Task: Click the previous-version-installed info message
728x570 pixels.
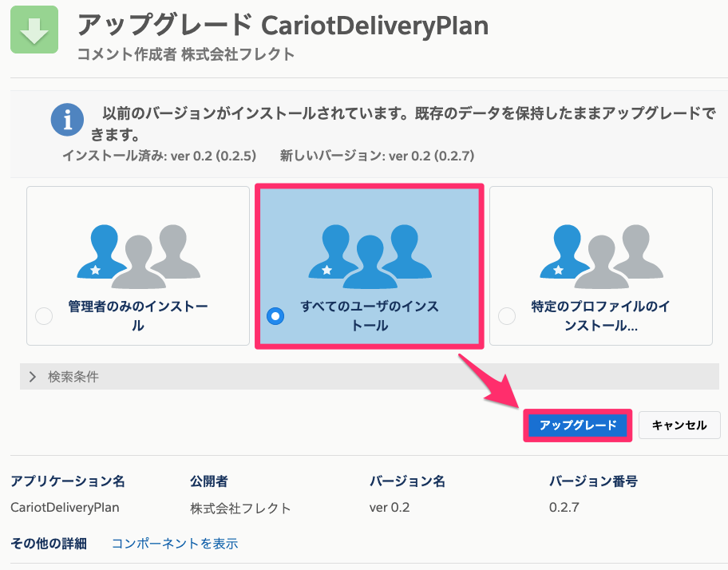Action: (x=403, y=124)
